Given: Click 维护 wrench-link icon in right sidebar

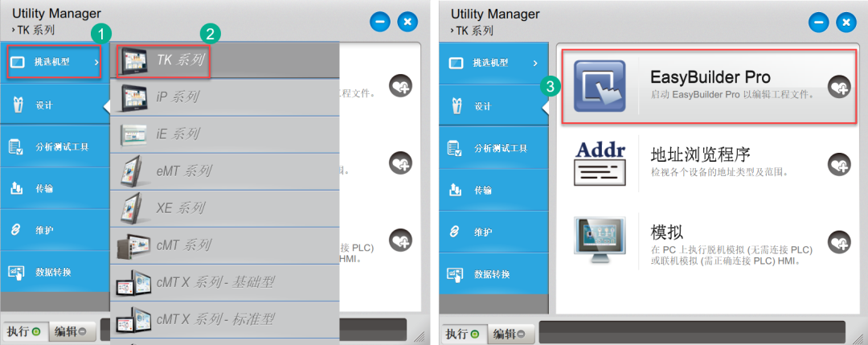Looking at the screenshot, I should 455,232.
